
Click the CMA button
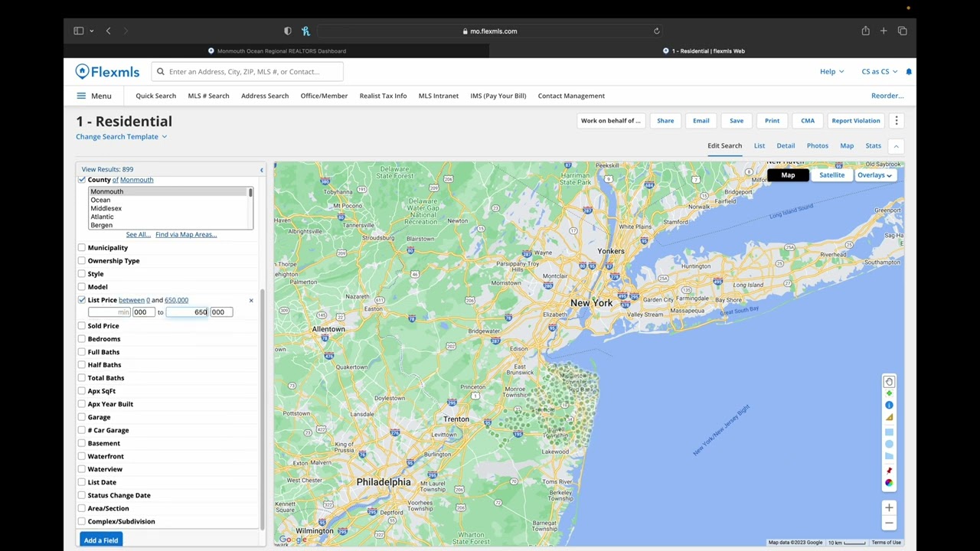(x=808, y=121)
